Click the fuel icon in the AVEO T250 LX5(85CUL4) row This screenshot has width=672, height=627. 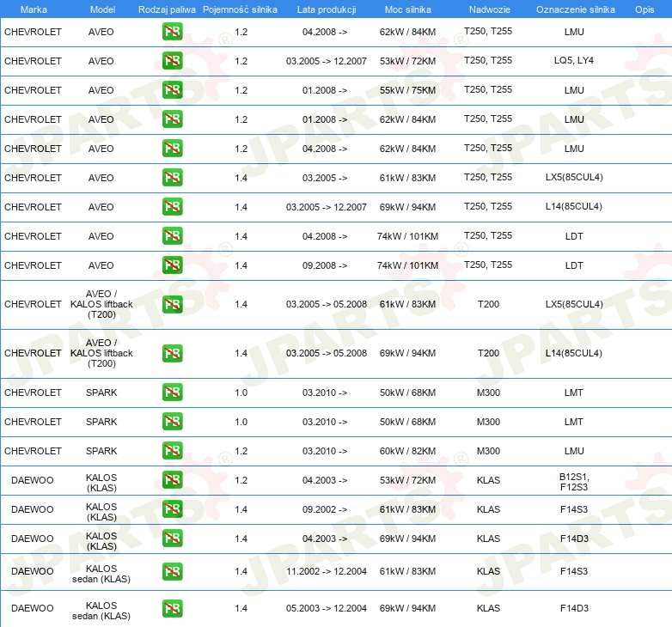[172, 178]
